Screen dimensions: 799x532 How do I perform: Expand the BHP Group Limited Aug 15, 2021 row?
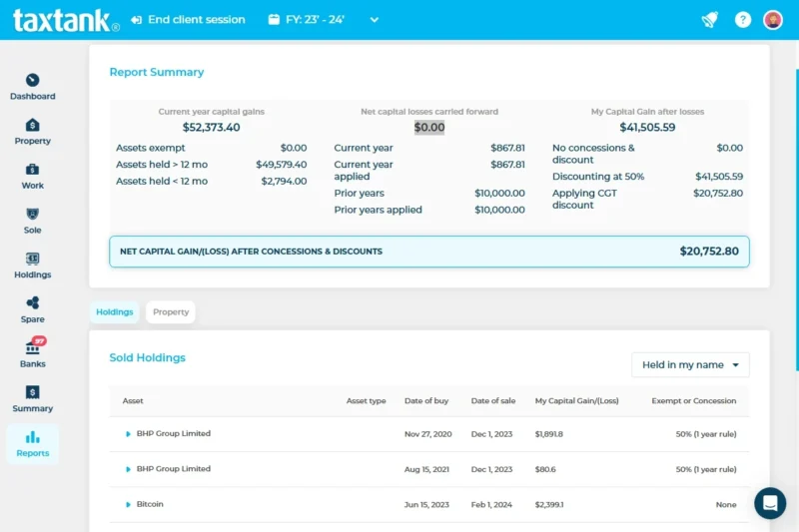[128, 469]
